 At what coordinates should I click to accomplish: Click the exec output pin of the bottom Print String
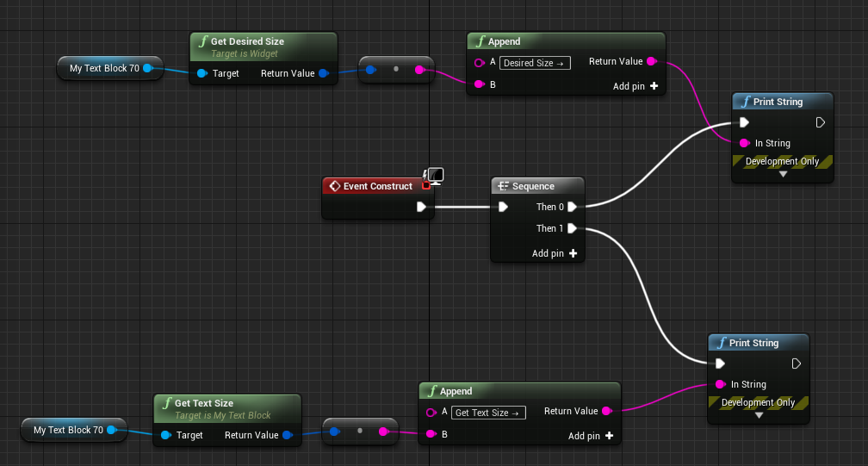click(x=796, y=363)
